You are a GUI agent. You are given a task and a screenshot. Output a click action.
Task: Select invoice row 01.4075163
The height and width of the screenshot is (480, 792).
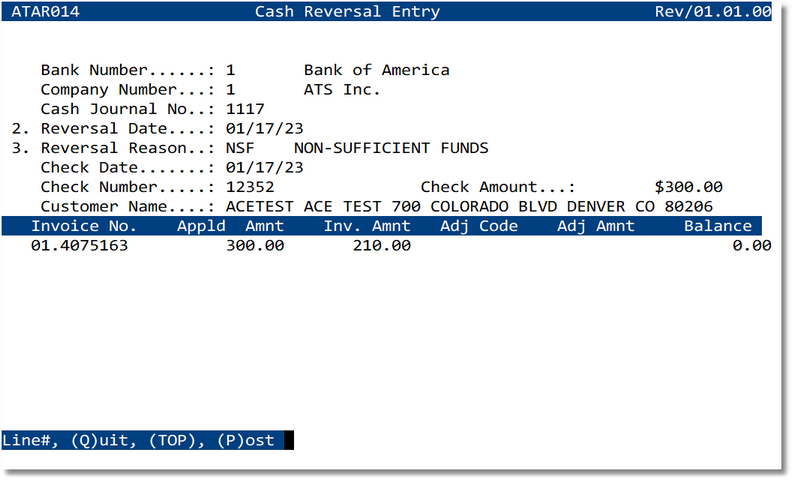(x=79, y=246)
